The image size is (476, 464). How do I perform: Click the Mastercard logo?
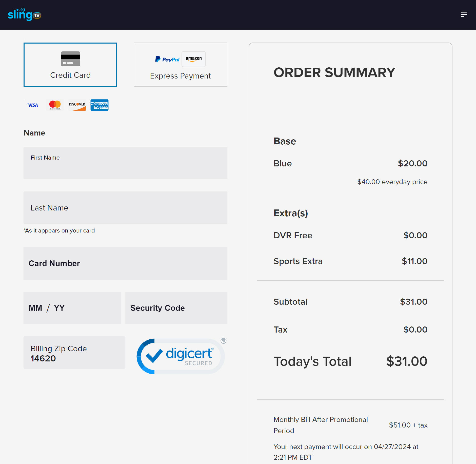click(55, 105)
